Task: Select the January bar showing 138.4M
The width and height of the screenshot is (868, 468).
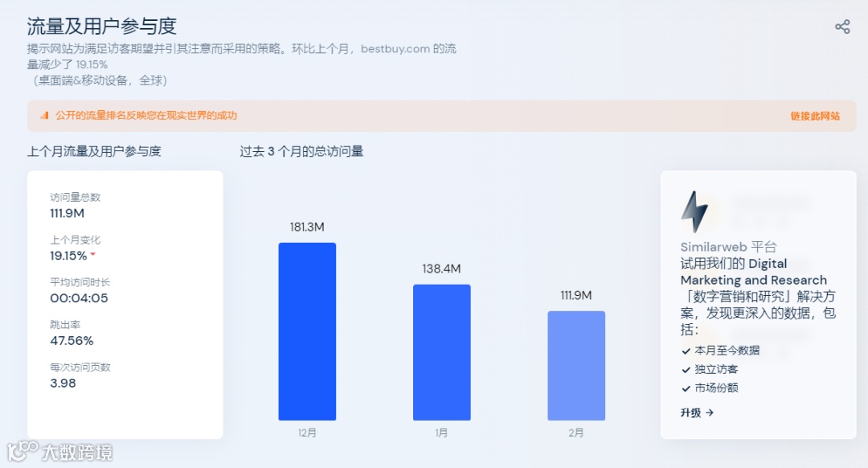Action: 441,351
